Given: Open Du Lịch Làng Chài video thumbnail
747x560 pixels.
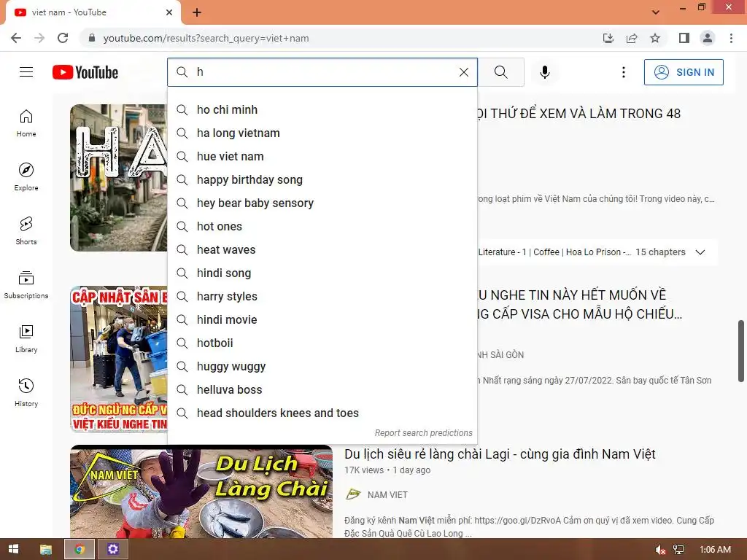Looking at the screenshot, I should 201,491.
